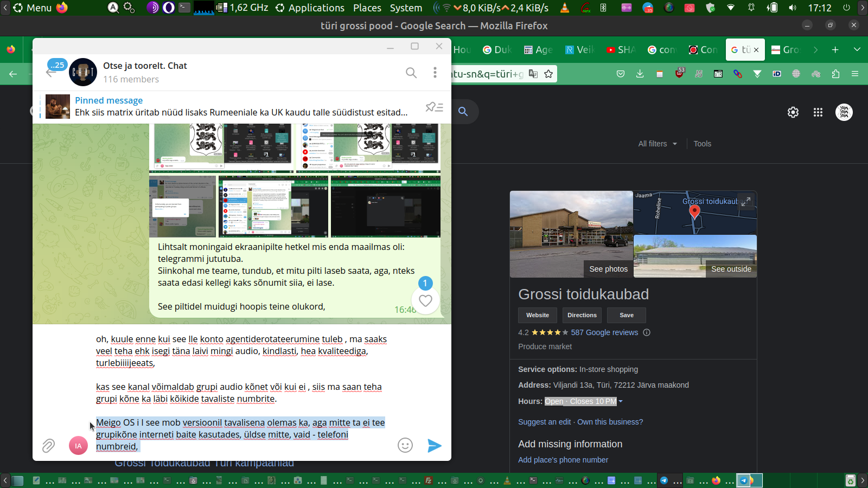This screenshot has width=868, height=488.
Task: Save the Grossi toidukaubad place
Action: tap(627, 315)
